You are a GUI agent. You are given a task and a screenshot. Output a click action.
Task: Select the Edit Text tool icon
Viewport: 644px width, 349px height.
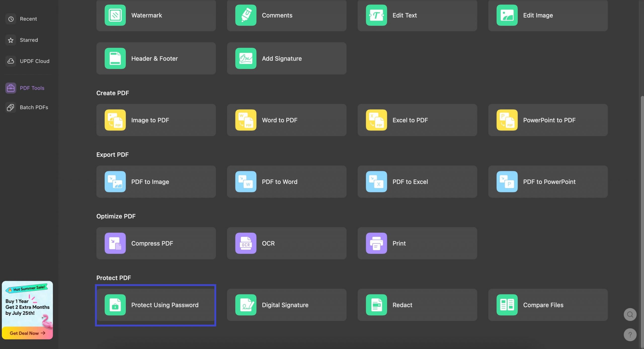(376, 15)
